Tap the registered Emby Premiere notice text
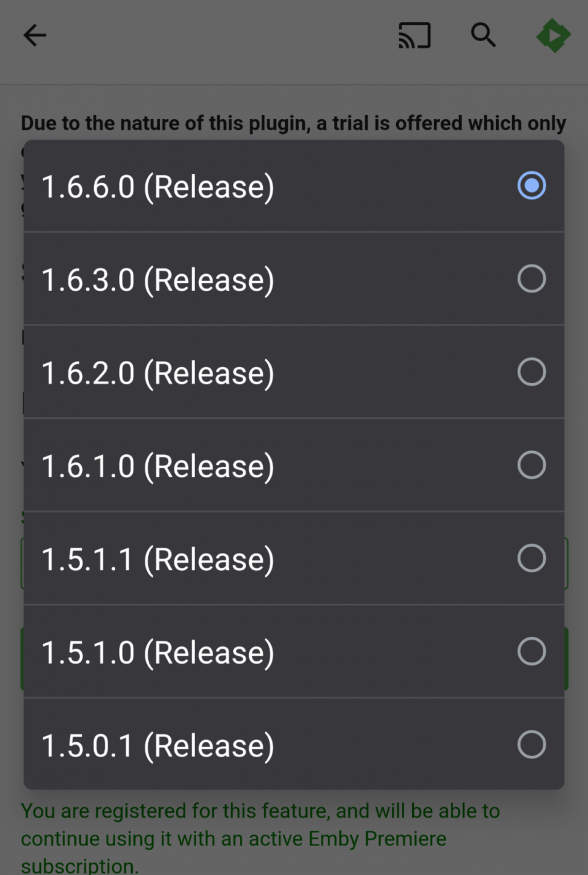The image size is (588, 875). click(x=260, y=838)
